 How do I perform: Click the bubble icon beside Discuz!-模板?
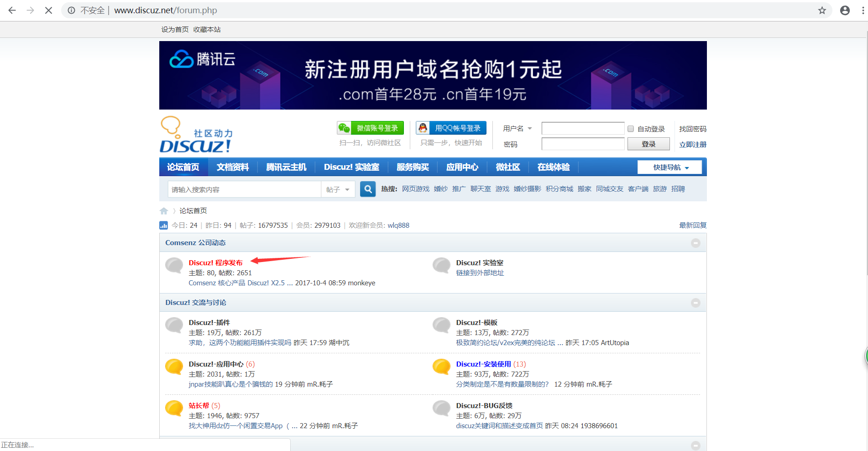[x=441, y=325]
